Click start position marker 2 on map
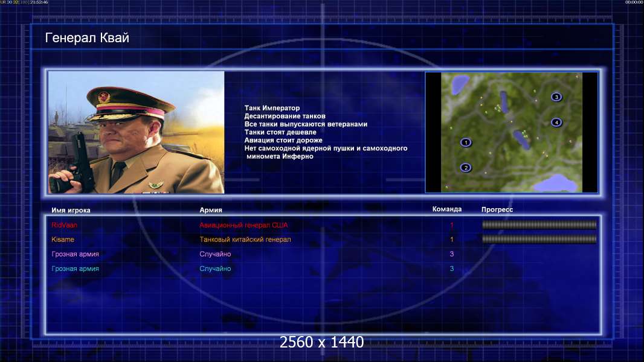This screenshot has width=644, height=362. tap(466, 167)
